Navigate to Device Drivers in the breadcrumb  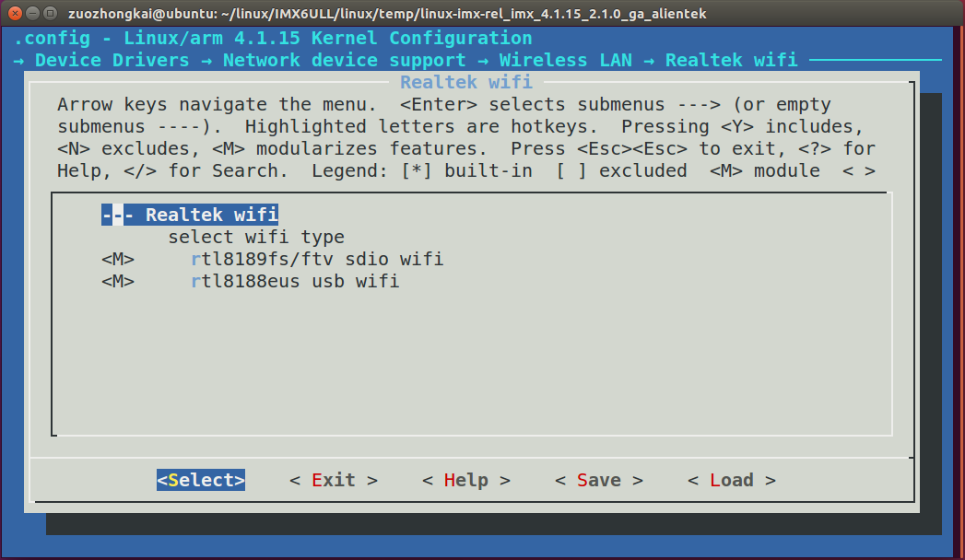(100, 60)
